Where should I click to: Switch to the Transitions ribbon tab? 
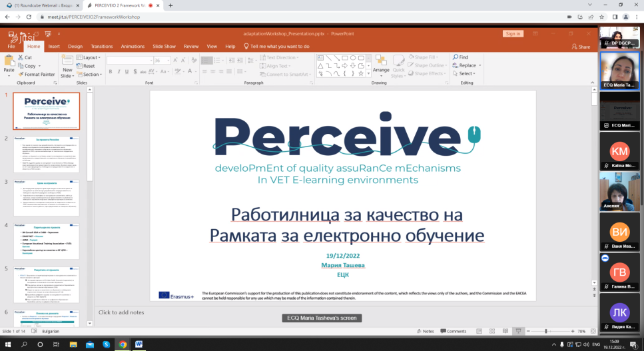[x=101, y=47]
